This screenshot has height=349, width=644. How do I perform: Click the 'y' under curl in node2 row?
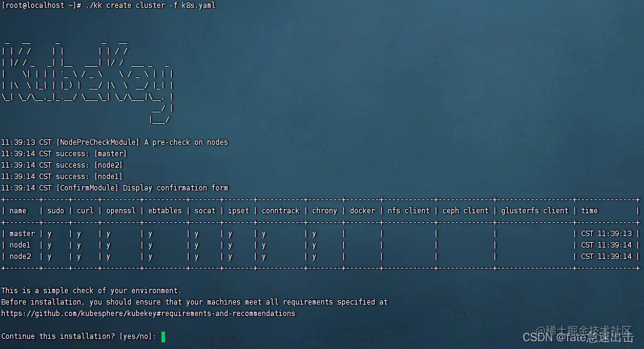click(x=79, y=257)
